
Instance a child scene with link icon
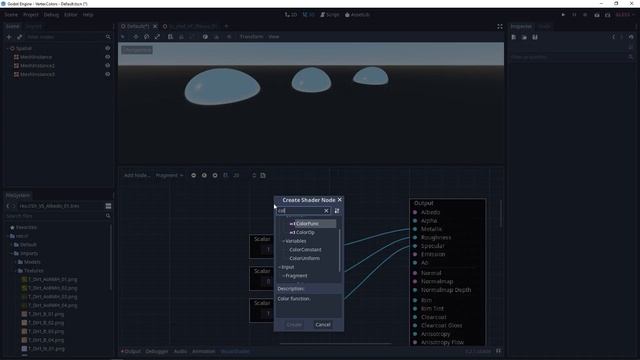pyautogui.click(x=20, y=37)
